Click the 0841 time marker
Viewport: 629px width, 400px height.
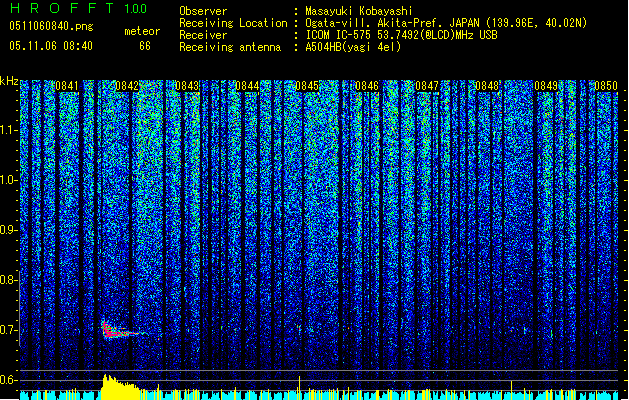coord(67,86)
